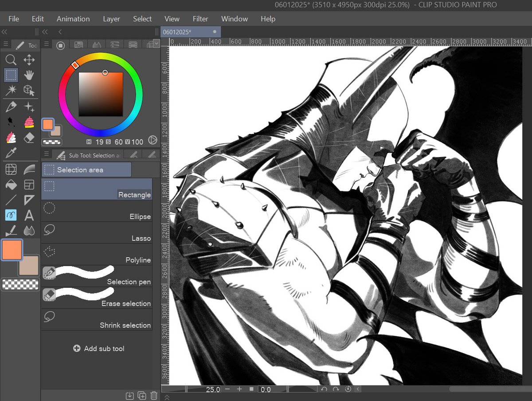Select the Move layer tool
Viewport: 532px width, 401px height.
pos(29,59)
